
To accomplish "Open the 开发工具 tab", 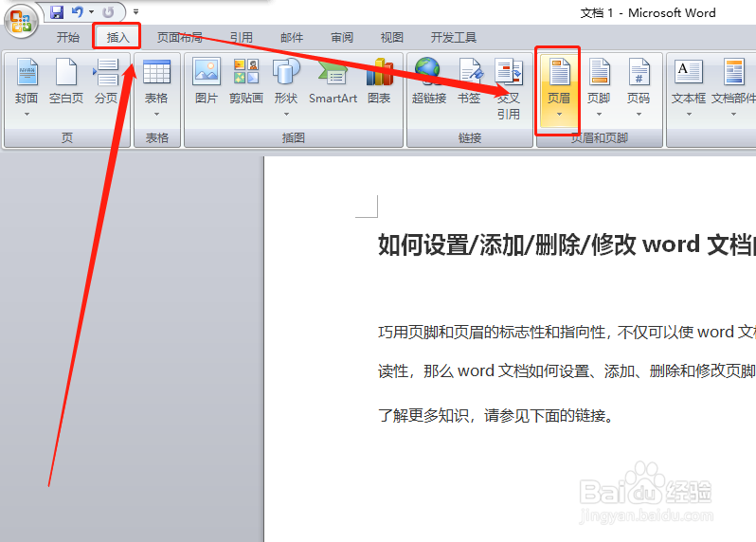I will 453,37.
